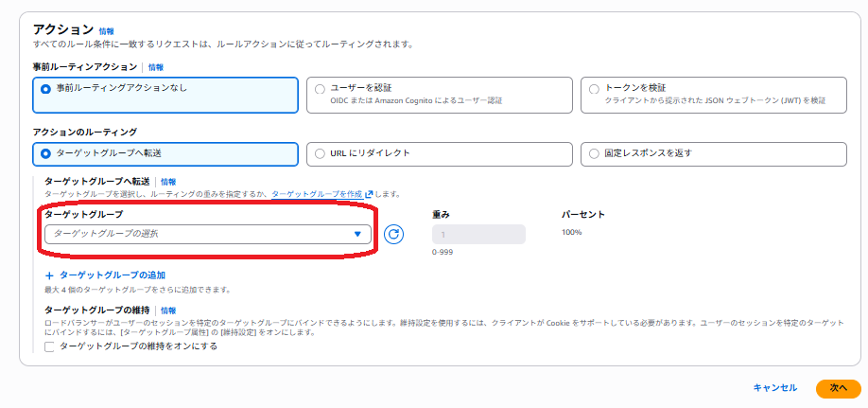The image size is (868, 408).
Task: Open 情報 link next to アクション heading
Action: point(106,31)
